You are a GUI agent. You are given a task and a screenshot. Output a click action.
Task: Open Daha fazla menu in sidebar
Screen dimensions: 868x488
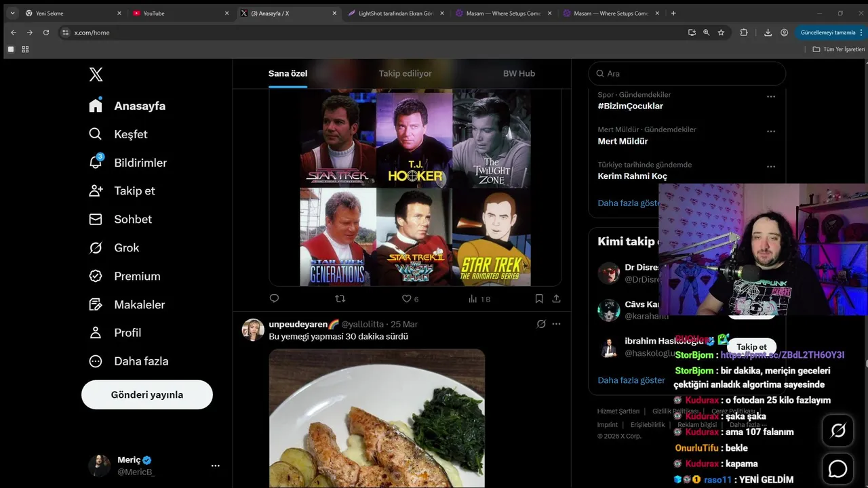click(x=128, y=361)
